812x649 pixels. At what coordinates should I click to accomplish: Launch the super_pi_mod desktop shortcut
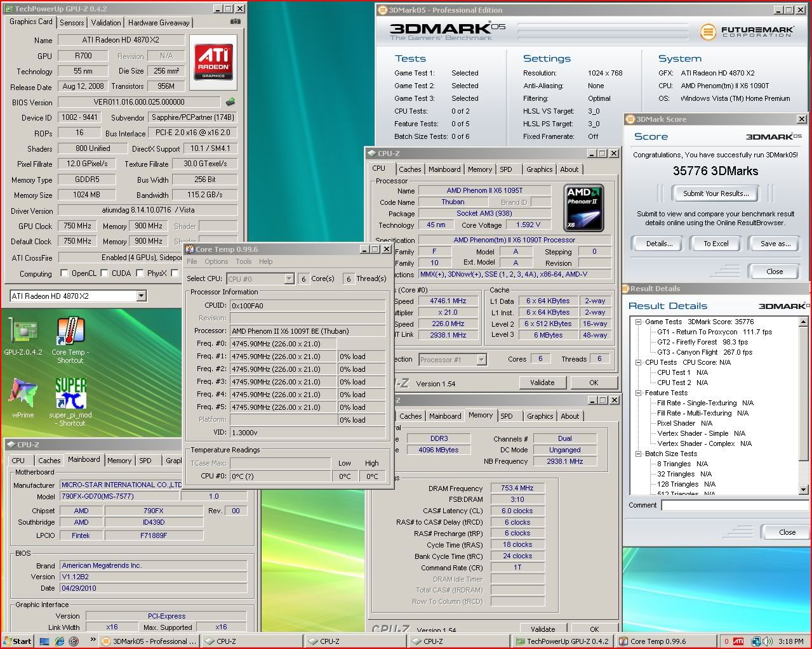point(70,402)
